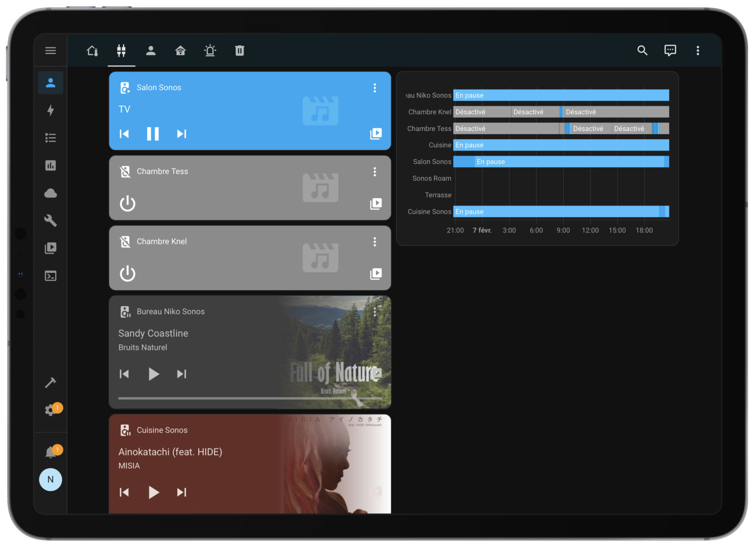Open the cloud sidebar item

tap(50, 193)
